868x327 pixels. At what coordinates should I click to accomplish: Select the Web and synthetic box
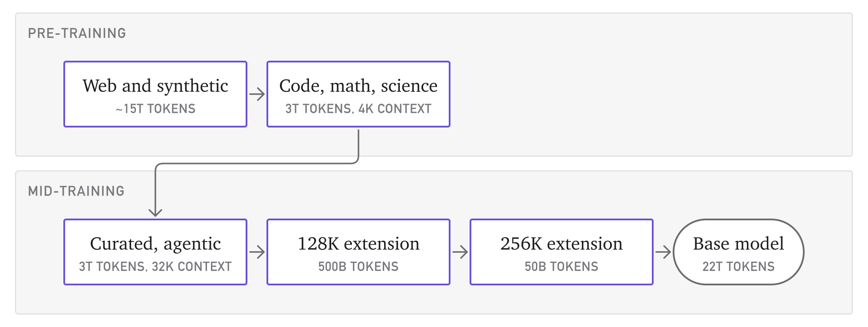click(155, 94)
